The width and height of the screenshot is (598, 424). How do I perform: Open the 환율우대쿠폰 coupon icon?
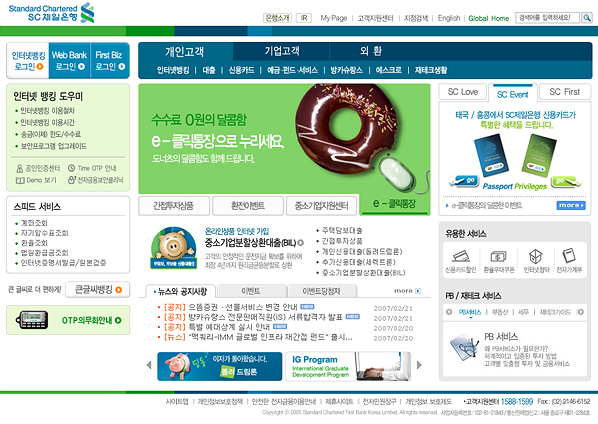point(498,256)
